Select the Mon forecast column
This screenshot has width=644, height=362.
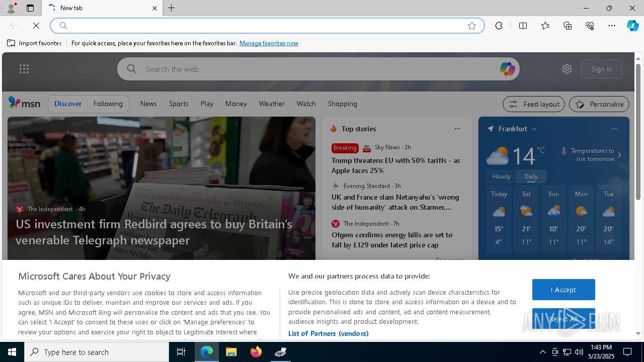click(x=581, y=219)
